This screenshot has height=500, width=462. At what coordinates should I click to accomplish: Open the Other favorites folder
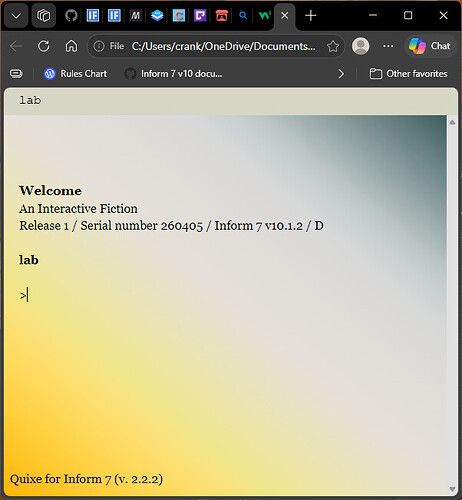(x=409, y=74)
